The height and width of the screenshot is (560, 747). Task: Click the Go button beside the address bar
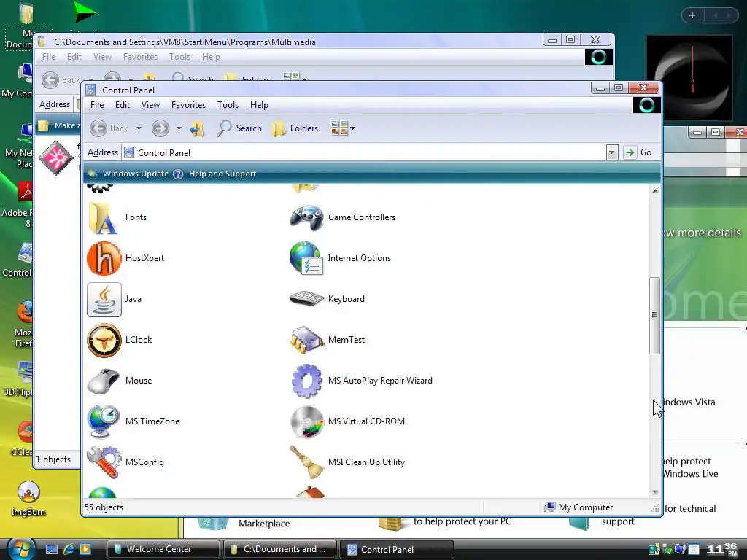638,153
